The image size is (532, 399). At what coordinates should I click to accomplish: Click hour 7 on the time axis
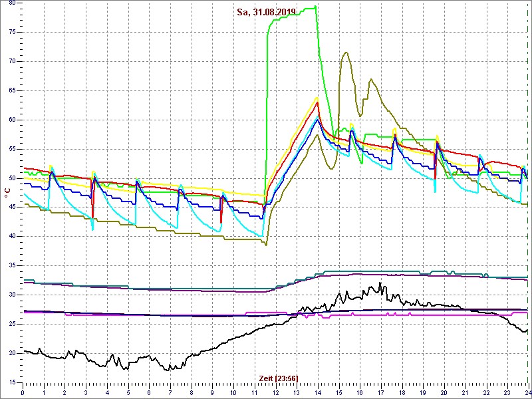point(170,392)
